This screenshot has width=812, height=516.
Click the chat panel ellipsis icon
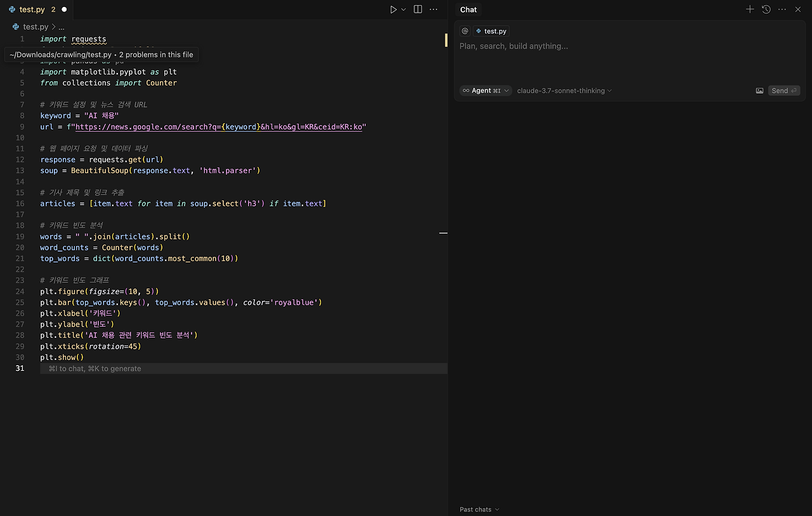coord(782,9)
